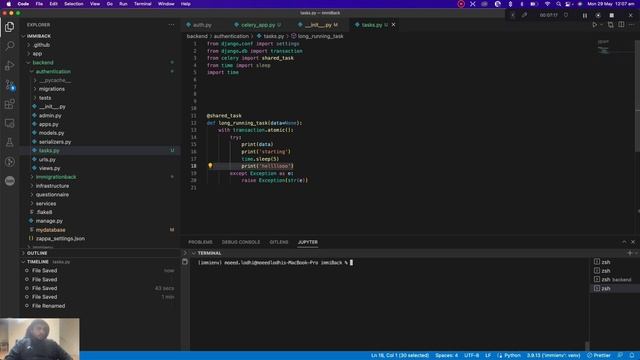Viewport: 640px width, 360px height.
Task: Expand the OUTLINE section
Action: point(37,253)
